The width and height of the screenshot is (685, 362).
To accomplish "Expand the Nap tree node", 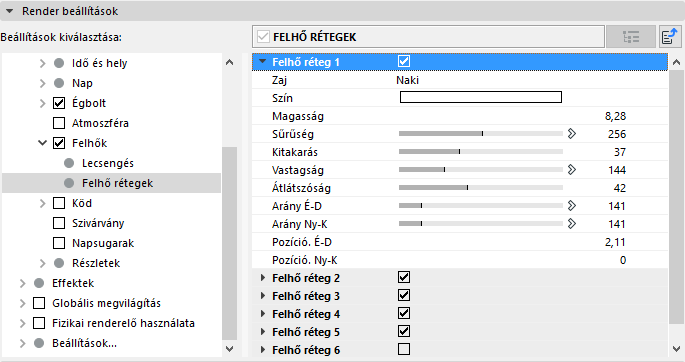I will click(42, 83).
